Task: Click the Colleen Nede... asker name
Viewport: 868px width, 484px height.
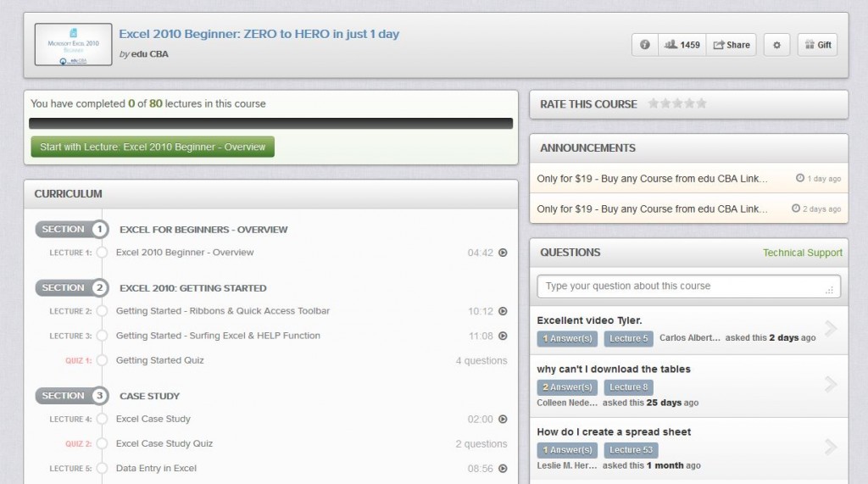Action: 567,403
